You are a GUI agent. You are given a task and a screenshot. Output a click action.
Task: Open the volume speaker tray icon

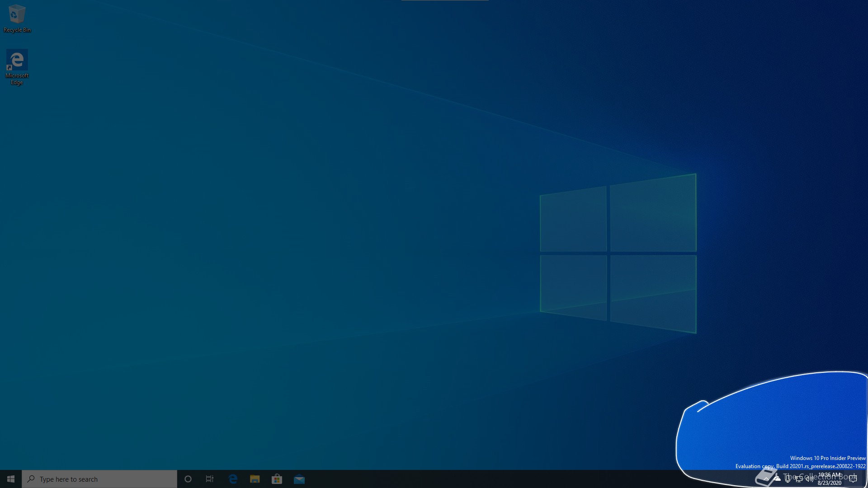(x=810, y=479)
